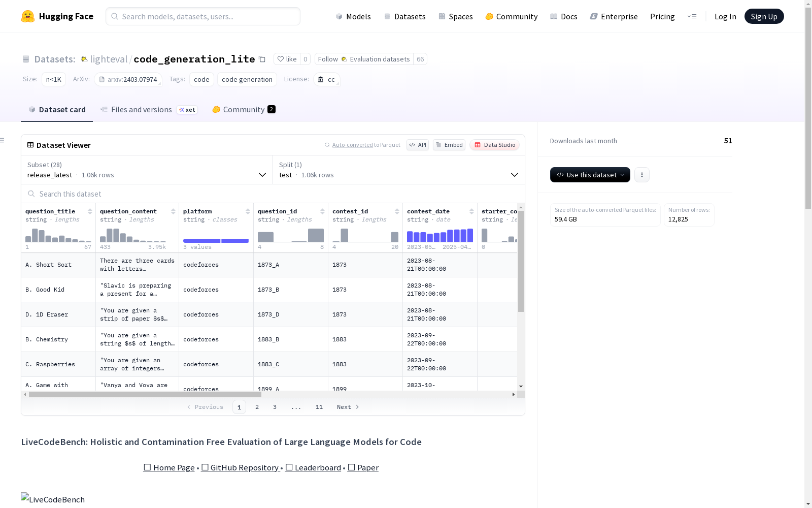812x508 pixels.
Task: Sort the question_id column
Action: 322,211
